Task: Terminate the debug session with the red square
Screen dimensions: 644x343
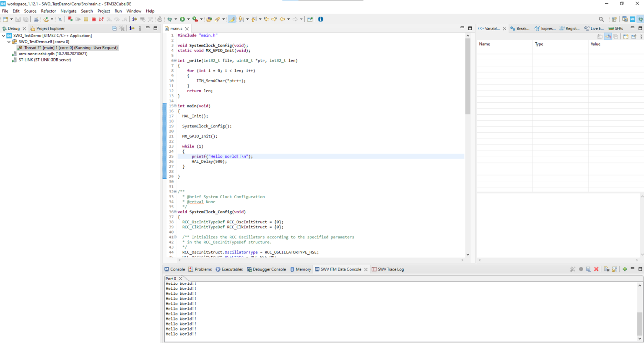Action: tap(93, 19)
